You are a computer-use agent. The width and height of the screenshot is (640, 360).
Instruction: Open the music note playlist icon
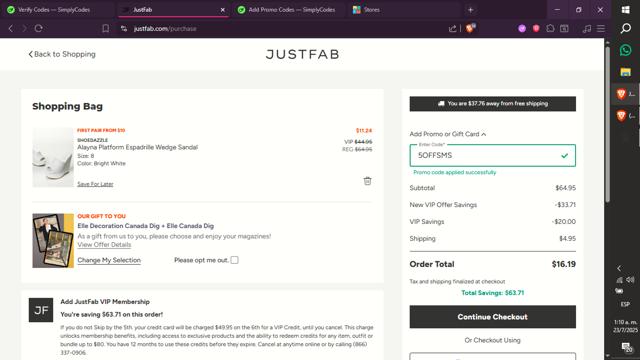(587, 29)
